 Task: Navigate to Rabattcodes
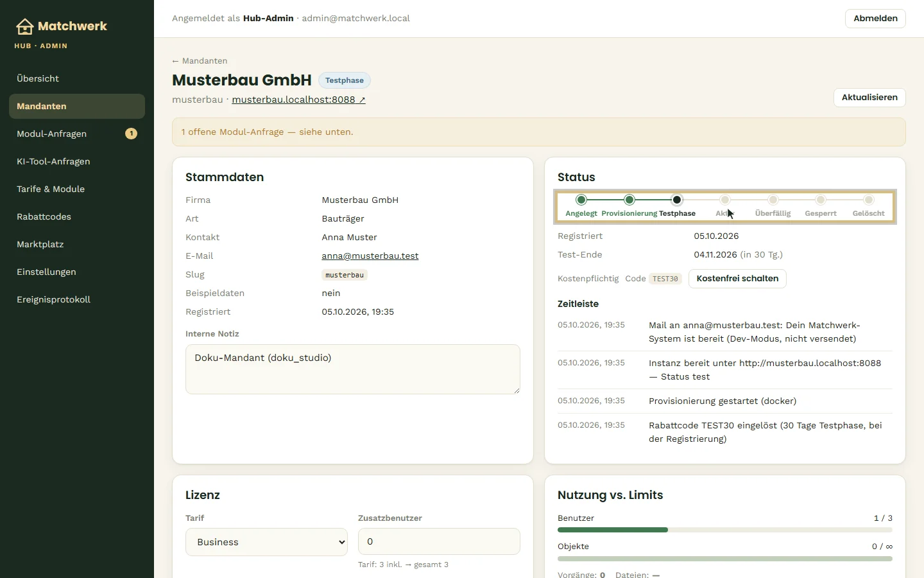[x=77, y=216]
